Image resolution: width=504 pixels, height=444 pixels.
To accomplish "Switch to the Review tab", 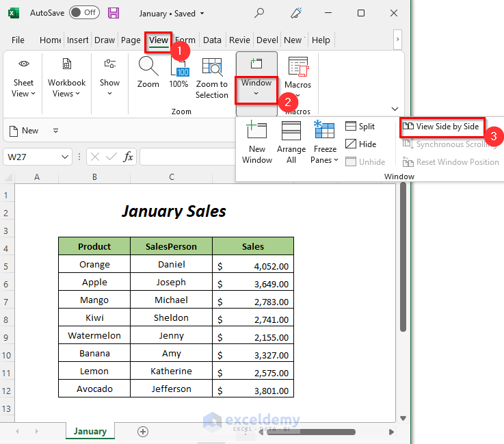I will click(239, 40).
